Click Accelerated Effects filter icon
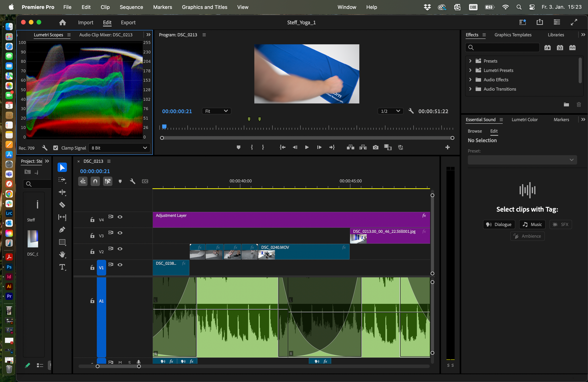 (x=548, y=47)
